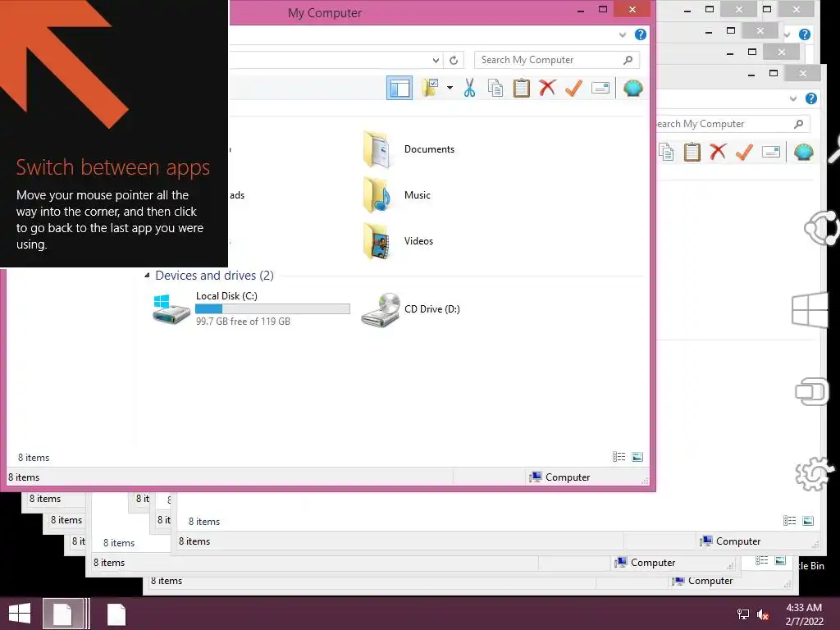Click the muted volume icon in system tray
The width and height of the screenshot is (840, 630).
(x=763, y=614)
